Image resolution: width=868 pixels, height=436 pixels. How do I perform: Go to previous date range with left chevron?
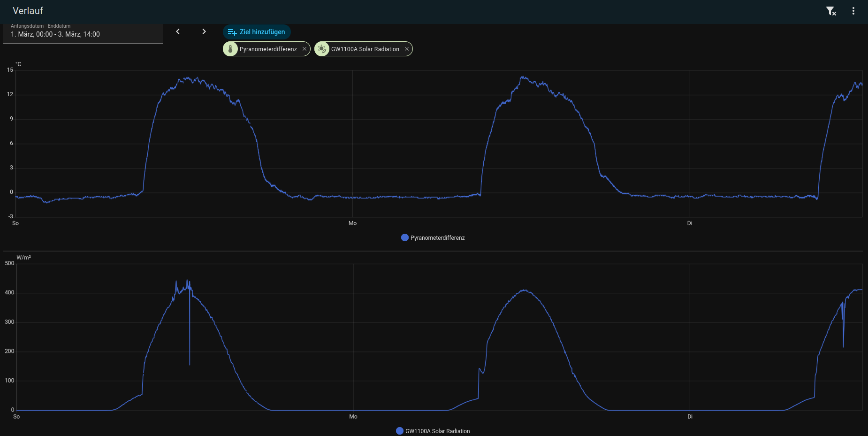tap(178, 31)
